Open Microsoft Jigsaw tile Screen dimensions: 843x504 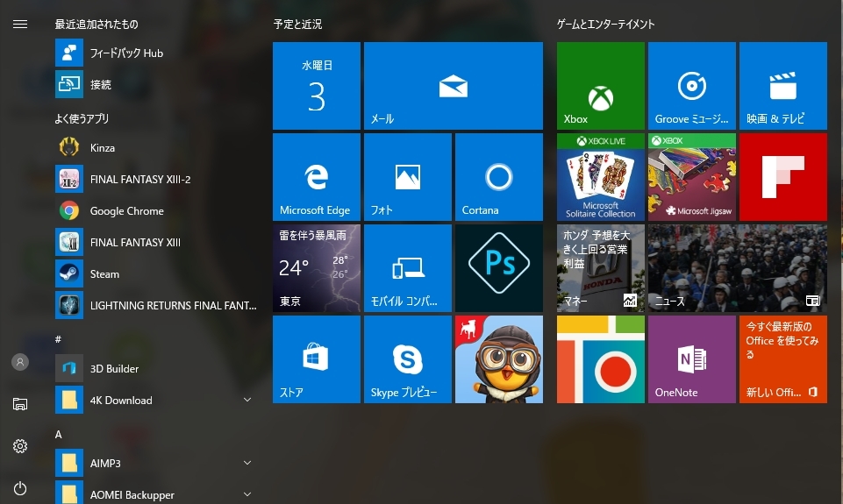(x=692, y=177)
